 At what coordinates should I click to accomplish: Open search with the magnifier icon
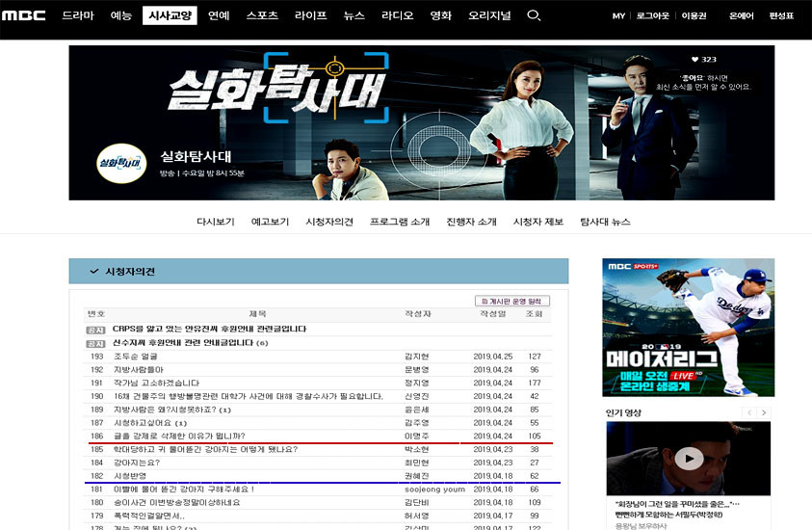[x=534, y=15]
